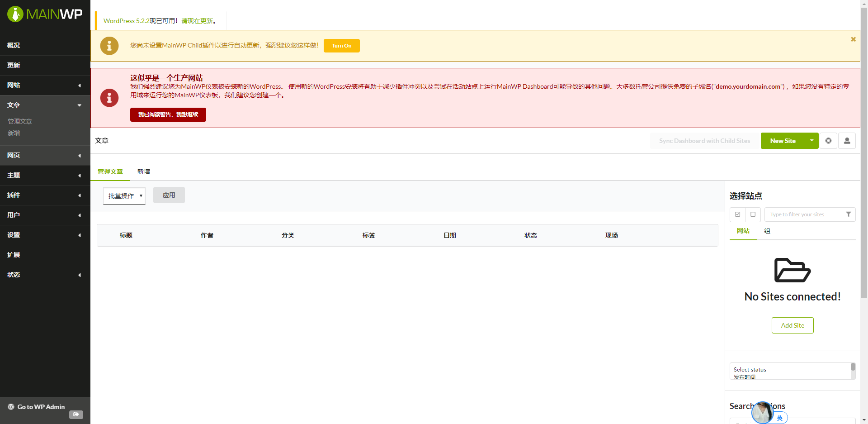Expand the 用户 sidebar menu arrow
Viewport: 868px width, 424px height.
80,215
